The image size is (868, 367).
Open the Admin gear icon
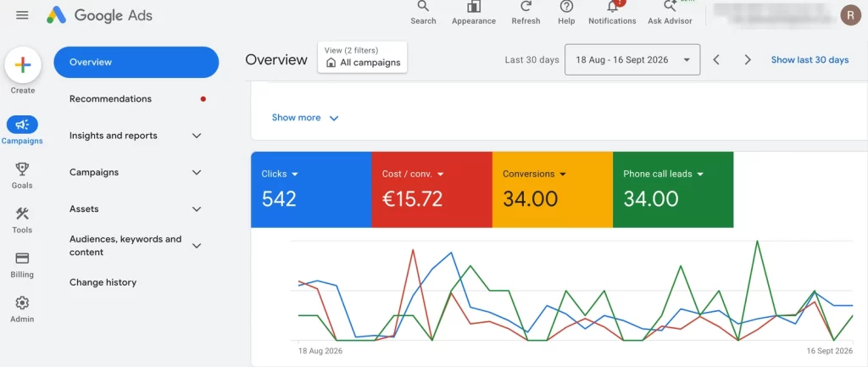(22, 303)
